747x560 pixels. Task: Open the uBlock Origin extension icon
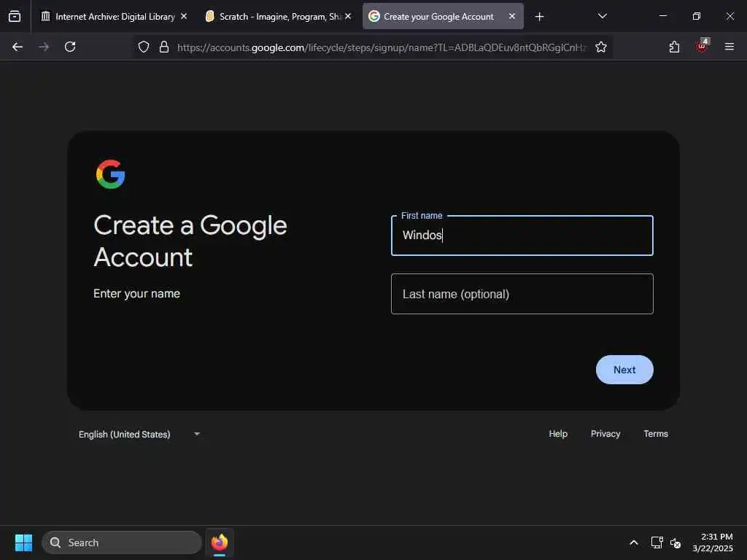(x=702, y=46)
